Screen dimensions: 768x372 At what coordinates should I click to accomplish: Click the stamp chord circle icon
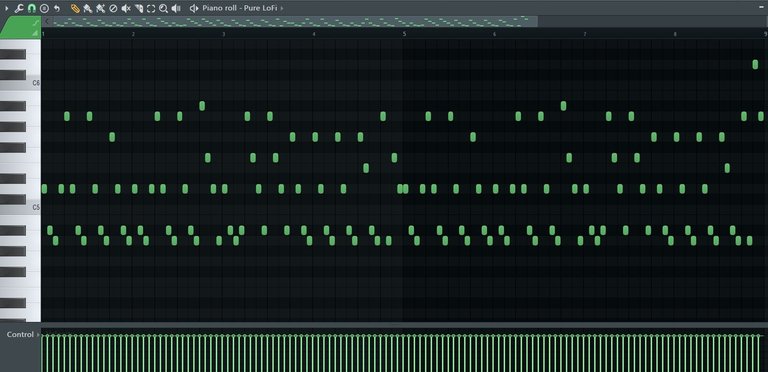click(44, 8)
